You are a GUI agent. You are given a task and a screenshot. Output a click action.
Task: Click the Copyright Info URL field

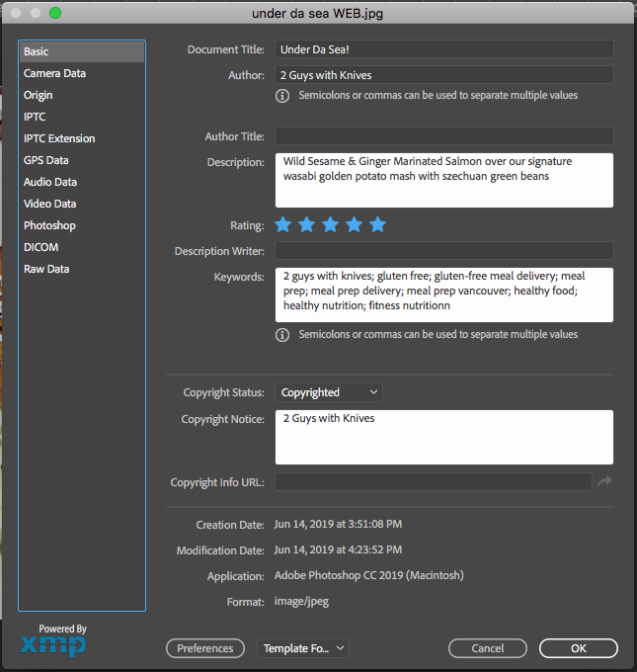(x=433, y=482)
